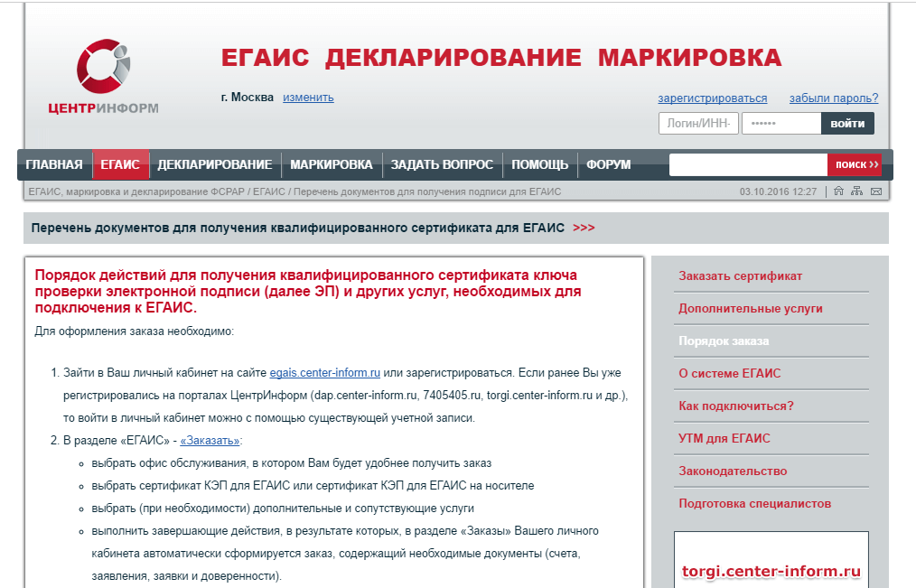The height and width of the screenshot is (588, 916).
Task: Click the г. Москва city label
Action: (x=248, y=97)
